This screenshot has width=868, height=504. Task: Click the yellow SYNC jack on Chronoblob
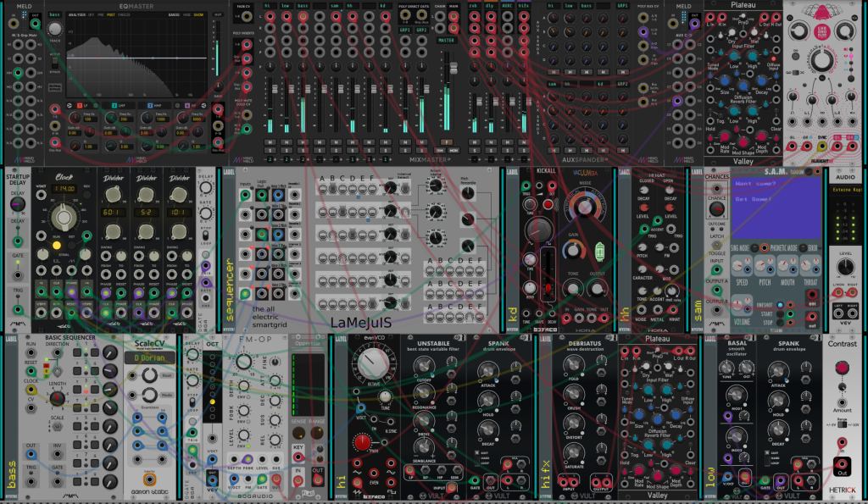822,146
